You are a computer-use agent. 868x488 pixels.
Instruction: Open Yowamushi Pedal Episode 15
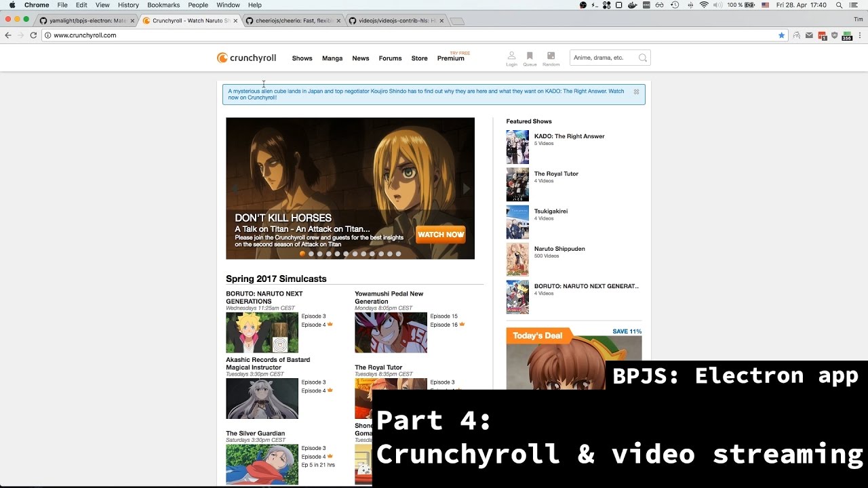(x=444, y=317)
